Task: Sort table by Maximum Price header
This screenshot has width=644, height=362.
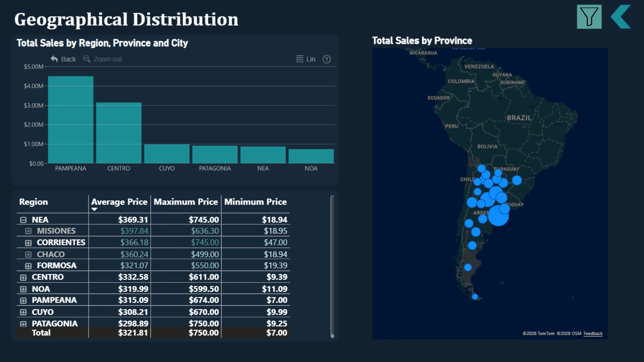Action: coord(186,202)
